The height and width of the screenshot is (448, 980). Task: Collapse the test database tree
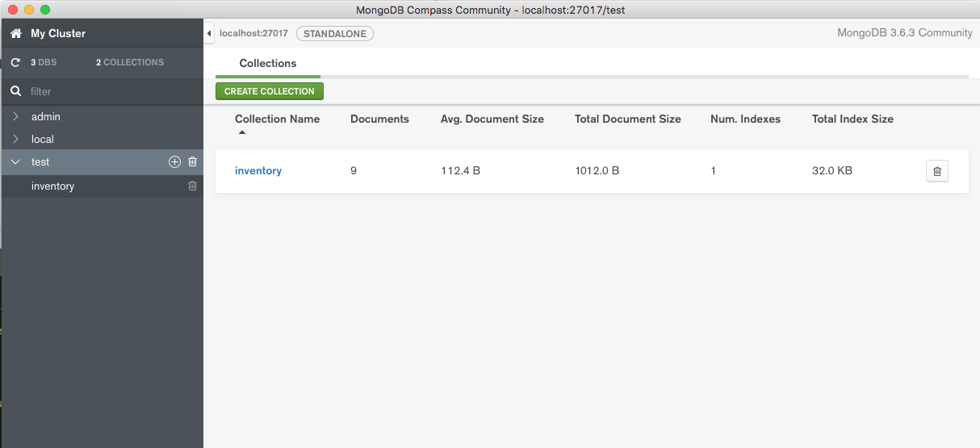pyautogui.click(x=15, y=161)
